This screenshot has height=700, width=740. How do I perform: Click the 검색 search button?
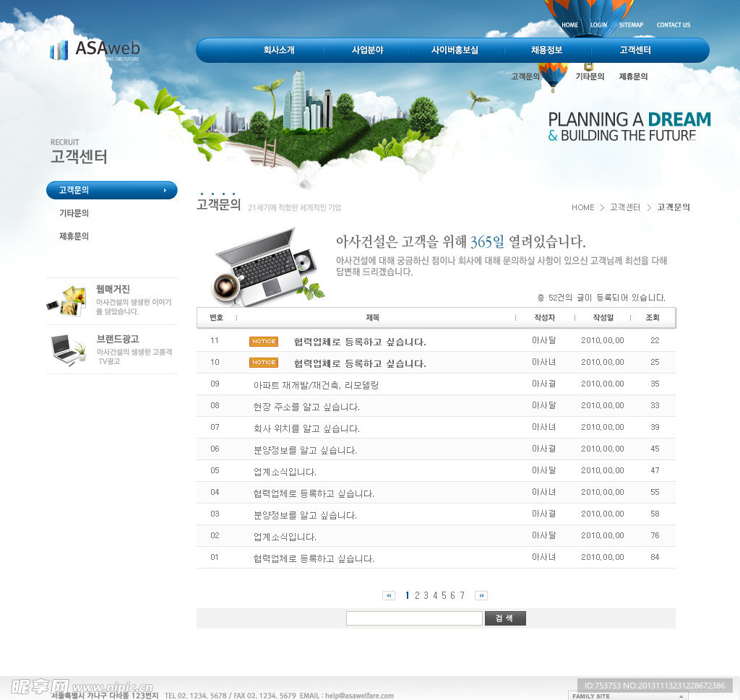pyautogui.click(x=505, y=618)
